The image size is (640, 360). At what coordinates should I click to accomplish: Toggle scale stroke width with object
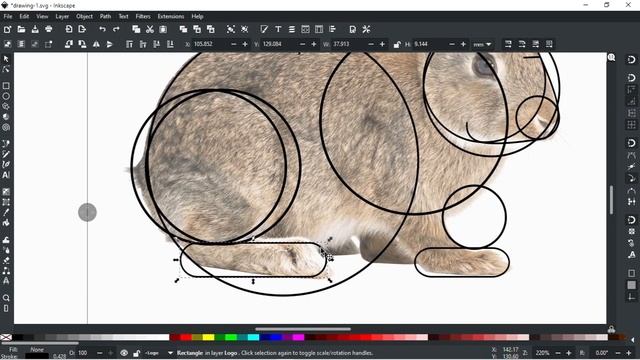tap(508, 44)
